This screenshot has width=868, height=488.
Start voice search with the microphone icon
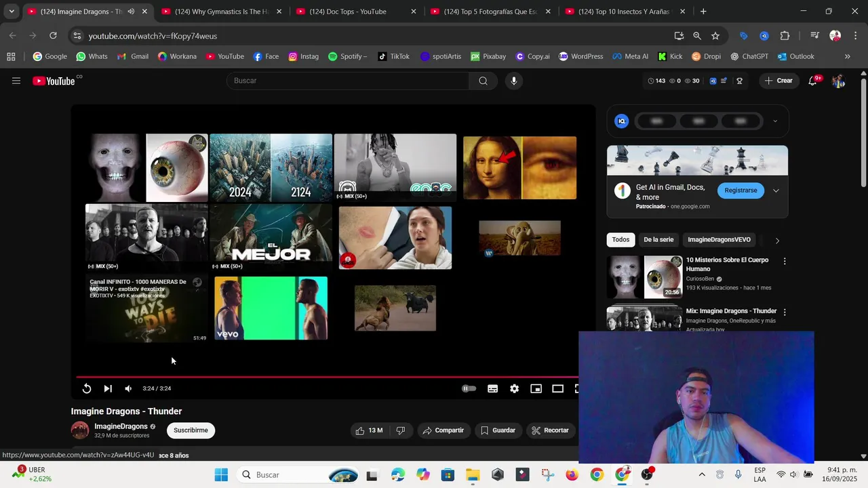514,81
